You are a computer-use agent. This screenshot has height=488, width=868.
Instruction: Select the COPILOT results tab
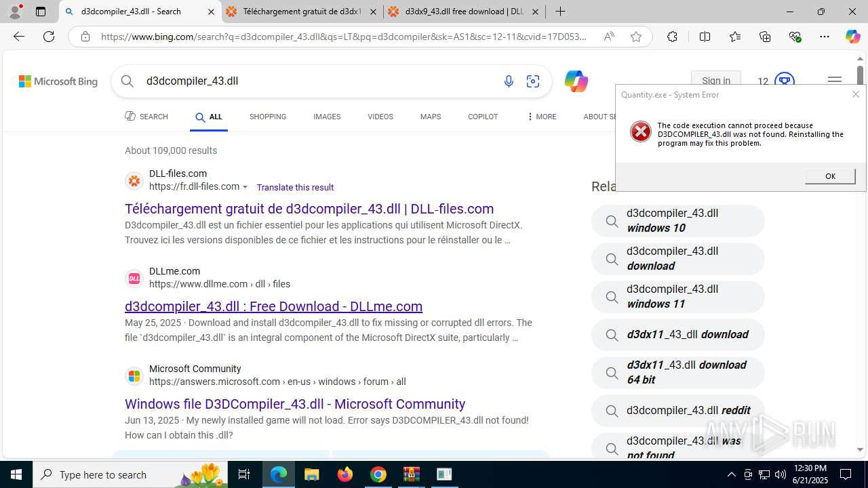point(483,117)
